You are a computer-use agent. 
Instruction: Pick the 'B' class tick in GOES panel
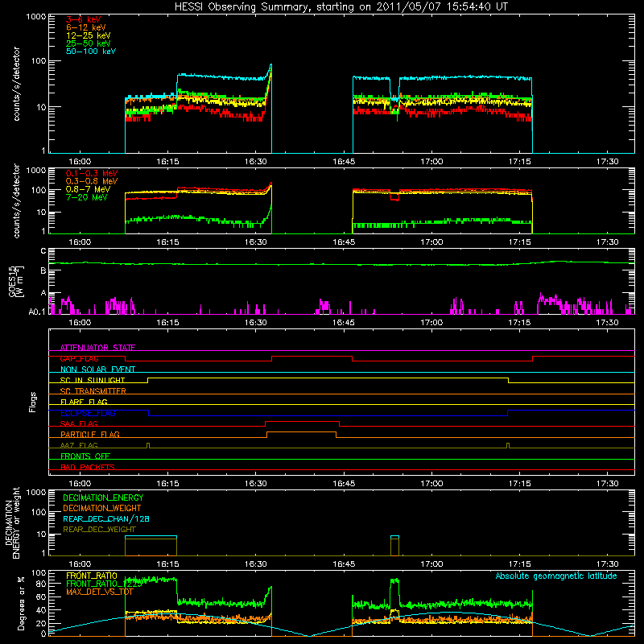(43, 271)
